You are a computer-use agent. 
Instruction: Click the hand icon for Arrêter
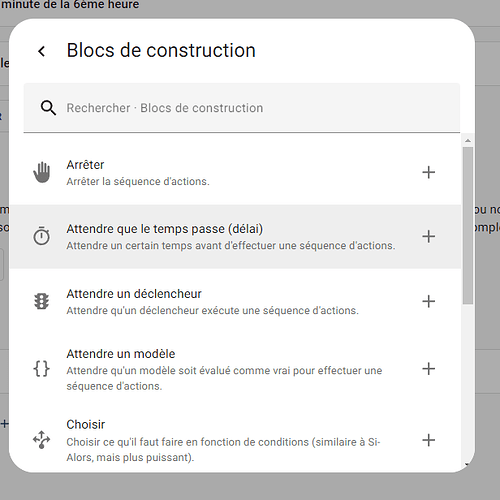(42, 172)
